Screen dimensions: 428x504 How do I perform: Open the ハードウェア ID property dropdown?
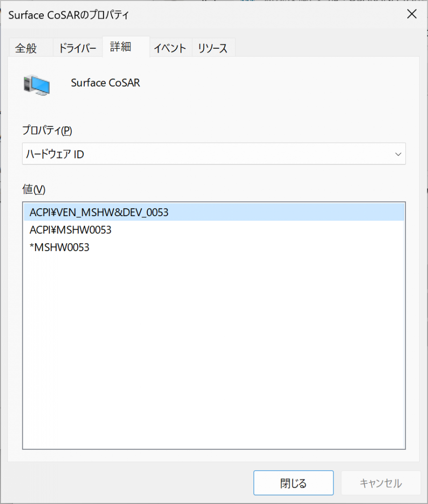(214, 154)
